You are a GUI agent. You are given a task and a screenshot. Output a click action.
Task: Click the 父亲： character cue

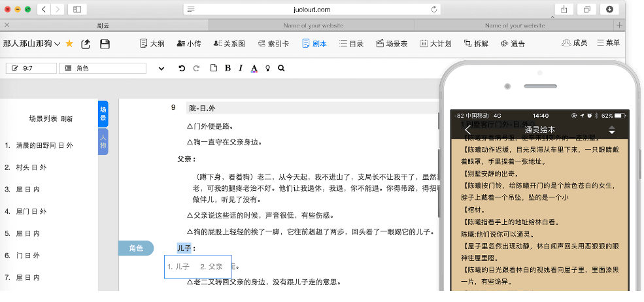click(186, 159)
